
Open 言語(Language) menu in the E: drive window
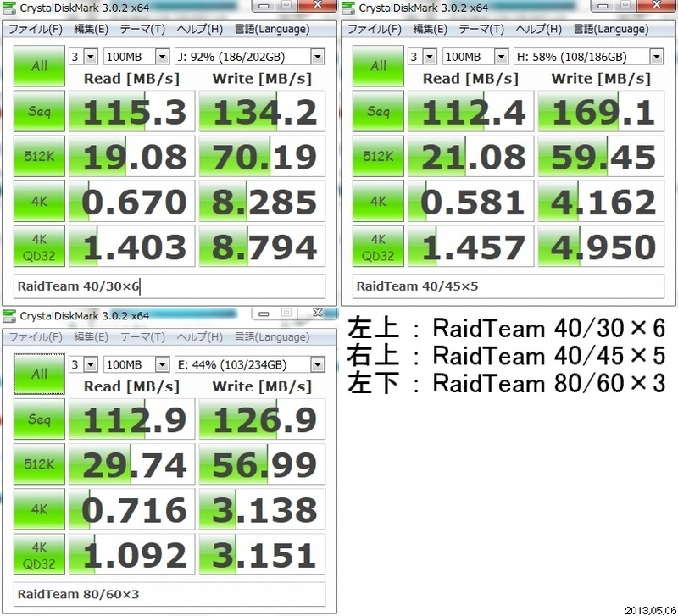pos(272,336)
